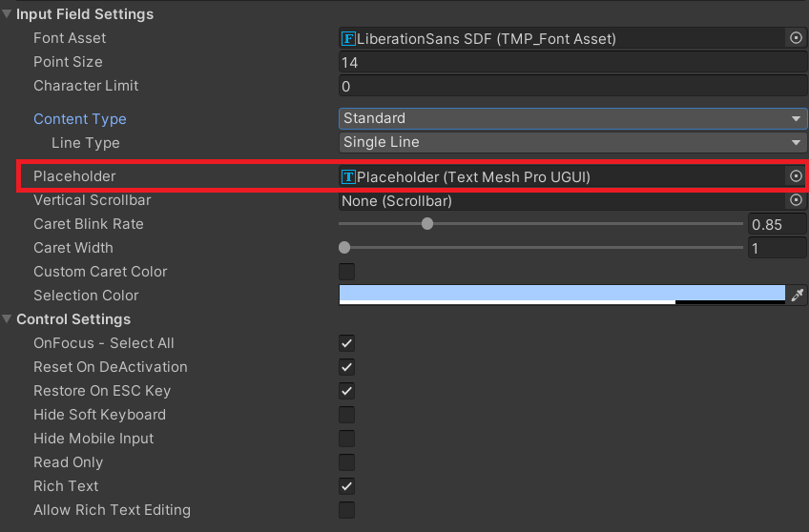Open object picker for Vertical Scrollbar field
This screenshot has height=532, width=809.
click(796, 200)
